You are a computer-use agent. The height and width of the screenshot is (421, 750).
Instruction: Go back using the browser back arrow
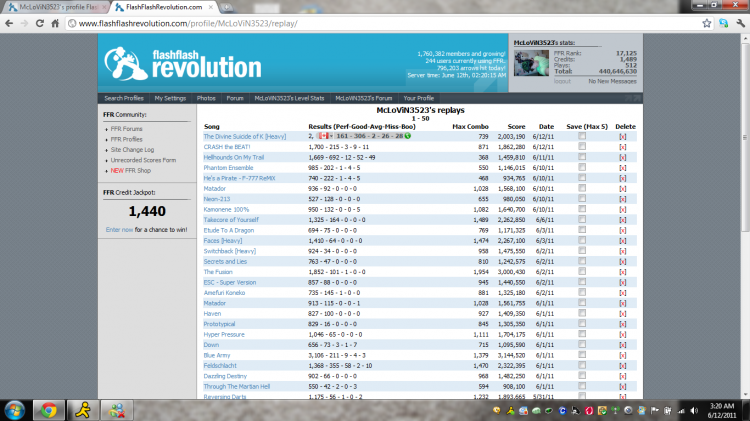[x=9, y=23]
